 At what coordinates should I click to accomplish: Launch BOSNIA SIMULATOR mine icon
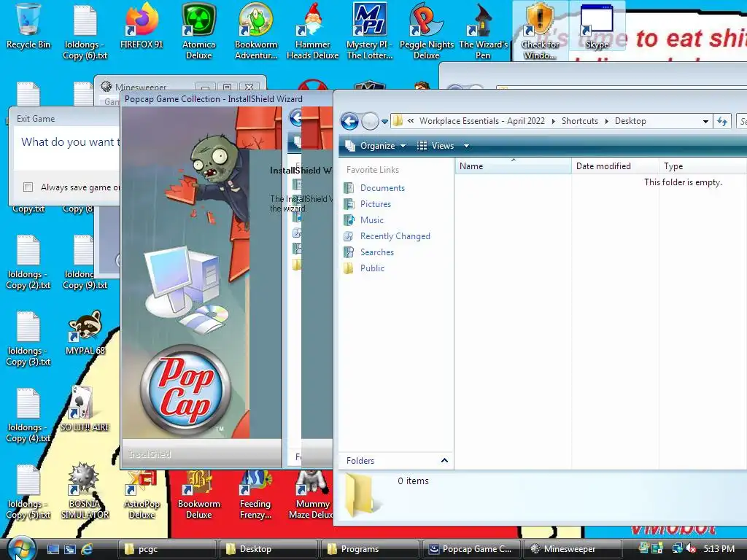(x=85, y=491)
